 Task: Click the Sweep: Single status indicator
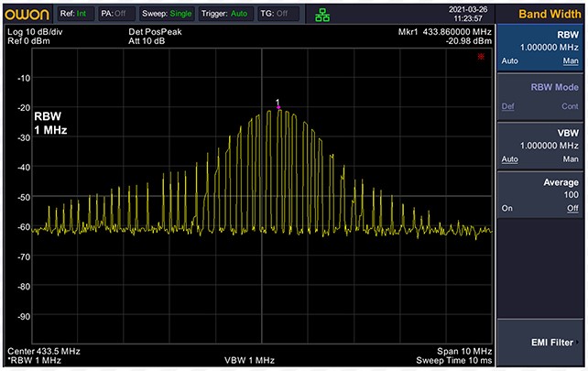point(166,14)
